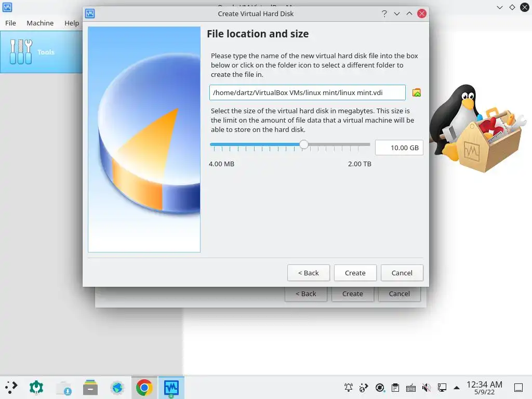Open the green gear settings app in taskbar
The width and height of the screenshot is (532, 399).
[36, 388]
